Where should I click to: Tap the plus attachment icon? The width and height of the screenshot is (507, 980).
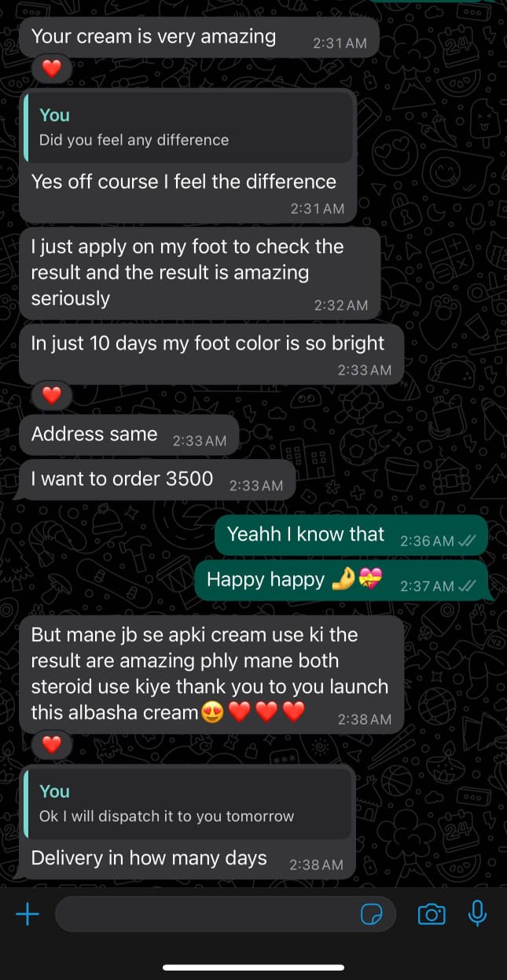click(28, 914)
